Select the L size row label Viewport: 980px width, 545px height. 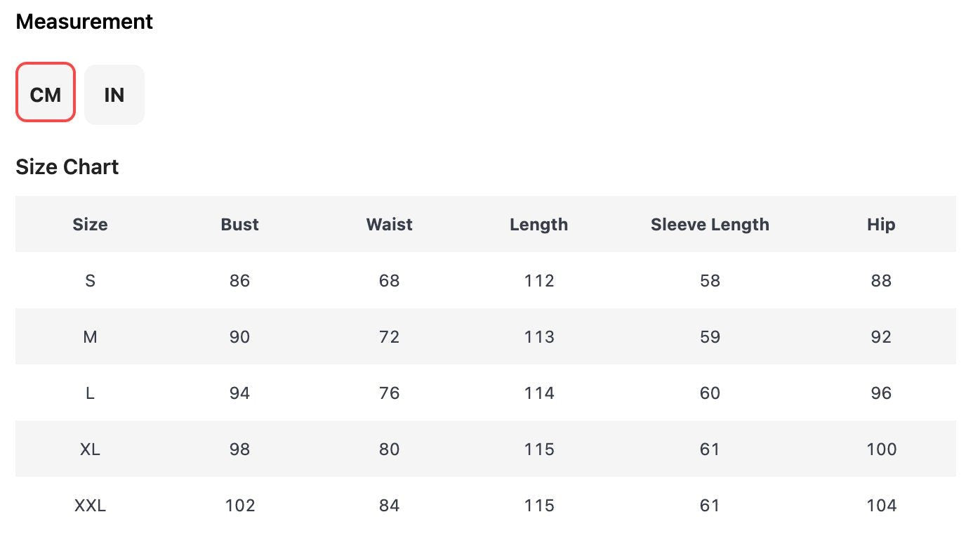coord(90,393)
